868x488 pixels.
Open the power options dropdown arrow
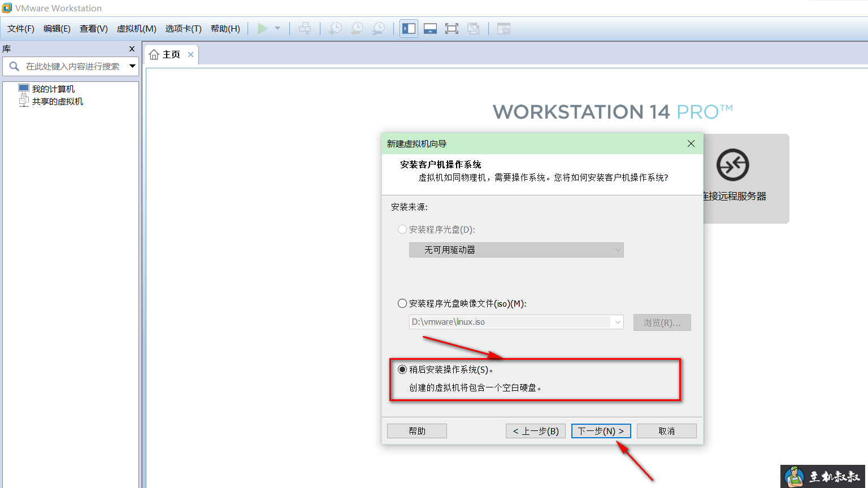(277, 28)
